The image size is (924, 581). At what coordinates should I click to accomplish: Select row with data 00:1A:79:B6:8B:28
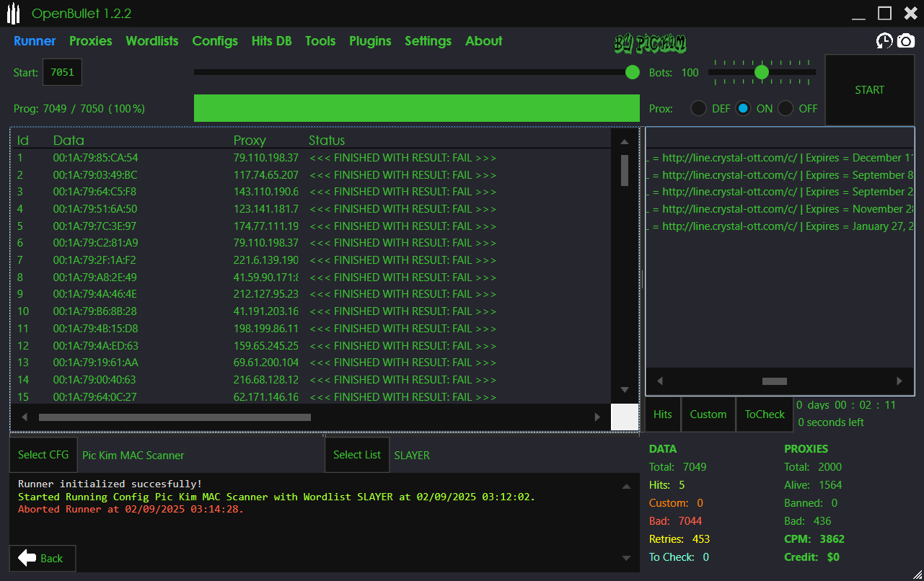tap(312, 311)
